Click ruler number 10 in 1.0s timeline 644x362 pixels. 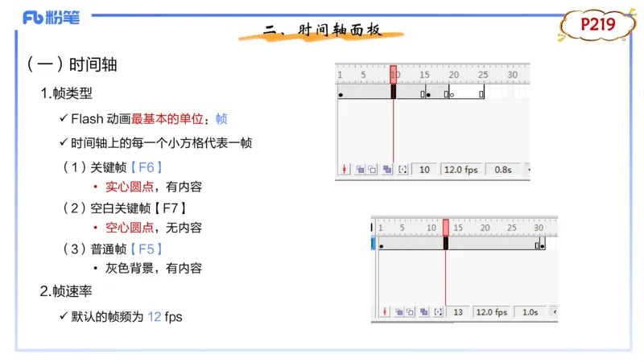click(x=431, y=228)
